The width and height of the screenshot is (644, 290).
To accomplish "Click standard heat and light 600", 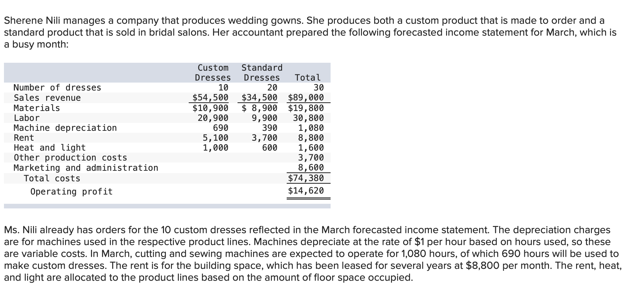I will click(270, 148).
